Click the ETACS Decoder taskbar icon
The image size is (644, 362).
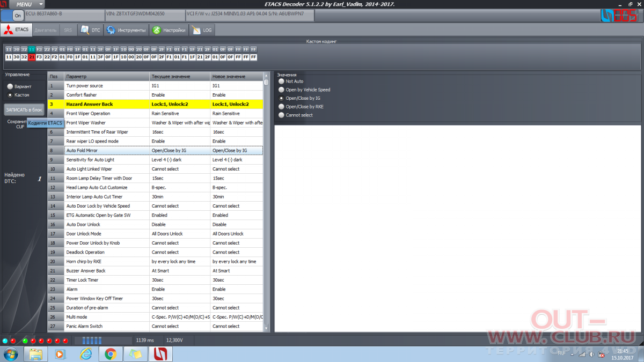tap(160, 354)
